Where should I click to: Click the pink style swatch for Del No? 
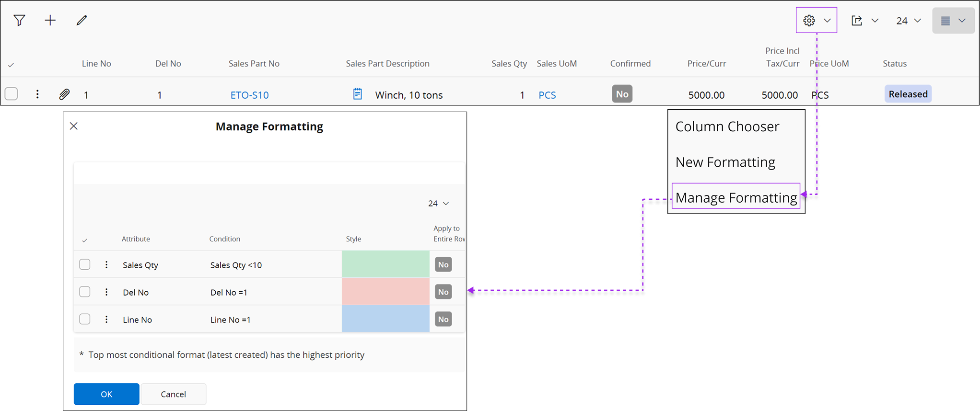tap(385, 291)
